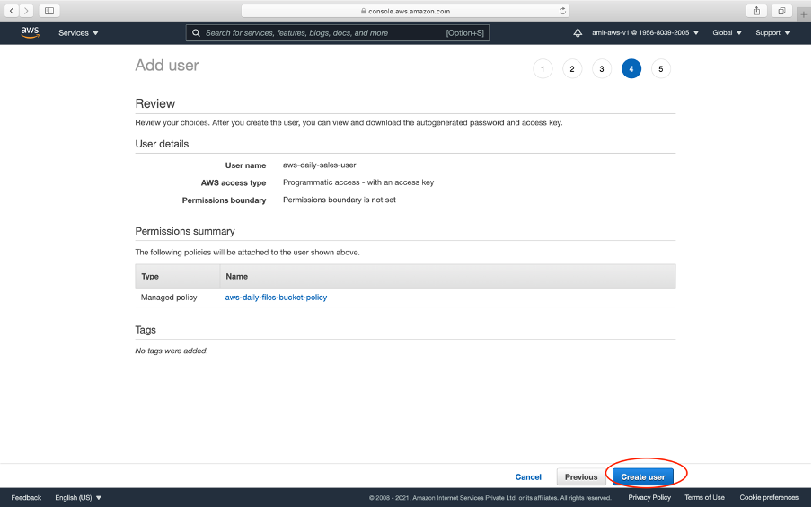Open the account menu amir-aws-v1
The height and width of the screenshot is (507, 812).
(x=645, y=32)
